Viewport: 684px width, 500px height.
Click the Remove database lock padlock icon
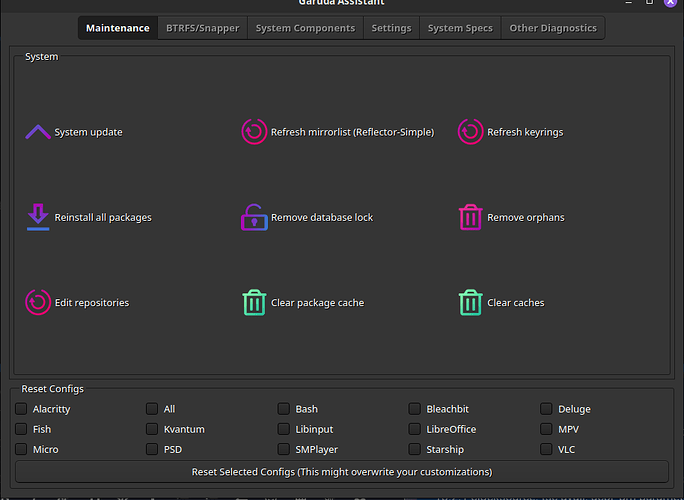(254, 217)
